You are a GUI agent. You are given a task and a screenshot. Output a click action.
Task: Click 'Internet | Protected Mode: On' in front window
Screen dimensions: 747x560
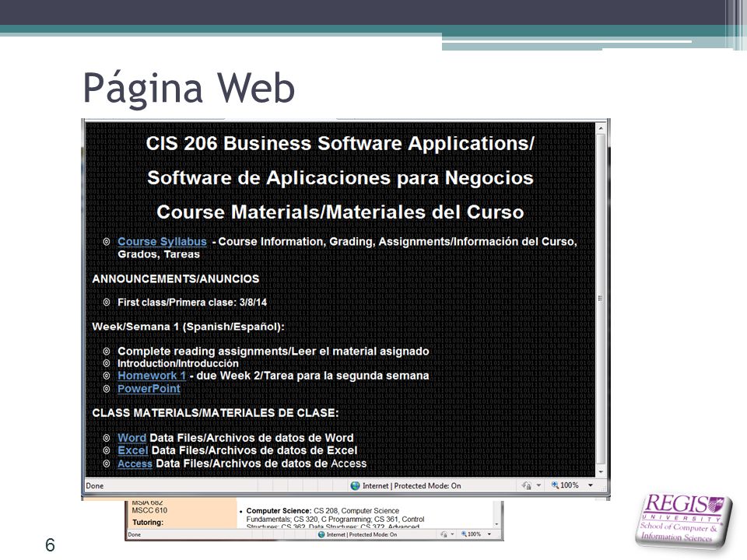tap(412, 485)
